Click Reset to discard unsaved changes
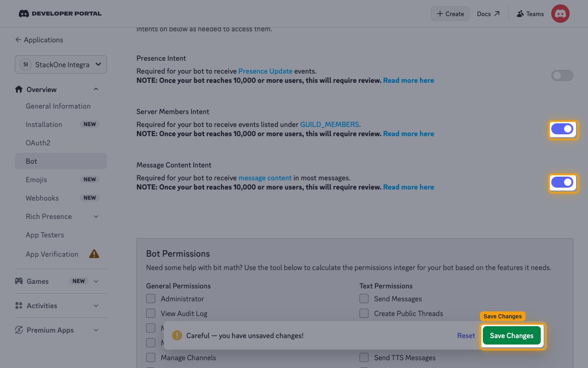The image size is (588, 368). [466, 335]
